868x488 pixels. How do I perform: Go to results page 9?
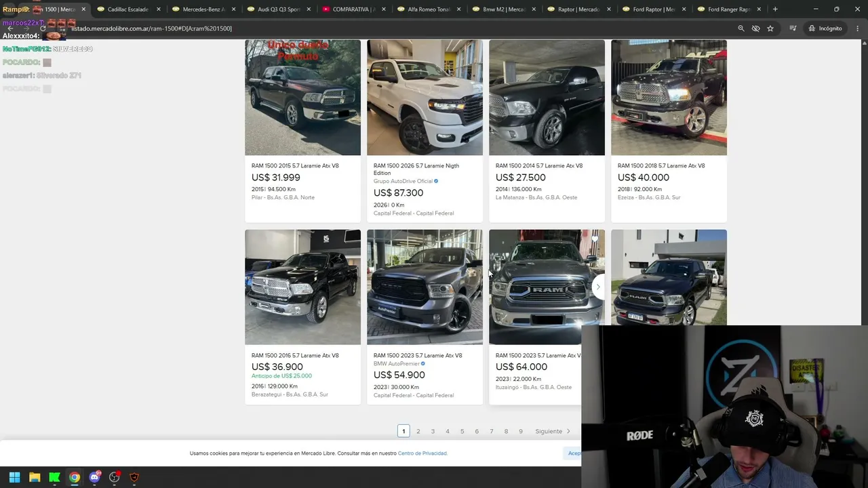pyautogui.click(x=521, y=432)
